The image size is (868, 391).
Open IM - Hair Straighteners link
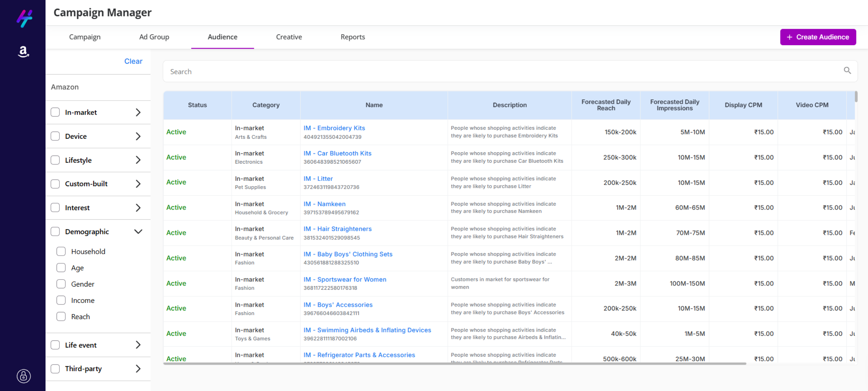click(337, 229)
